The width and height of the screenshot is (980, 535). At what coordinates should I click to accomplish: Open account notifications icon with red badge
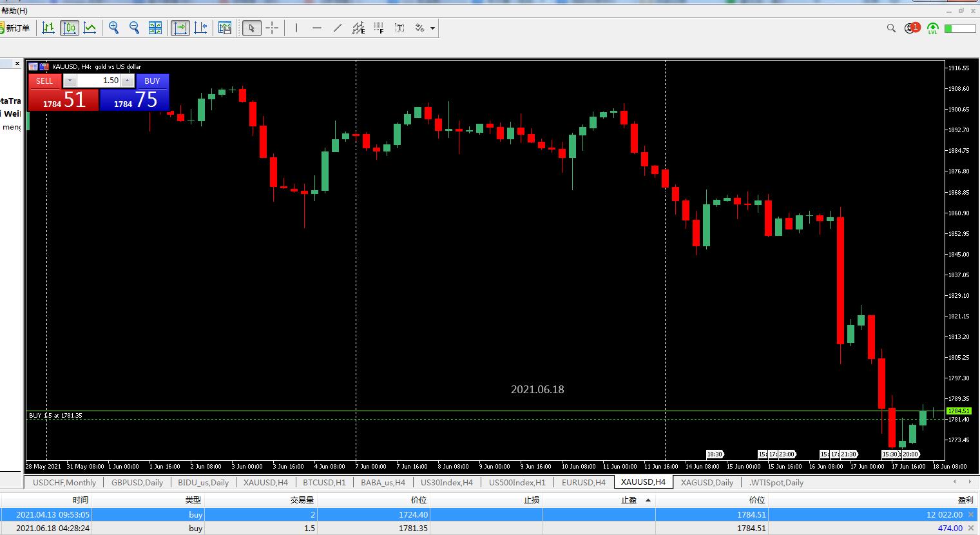coord(912,28)
